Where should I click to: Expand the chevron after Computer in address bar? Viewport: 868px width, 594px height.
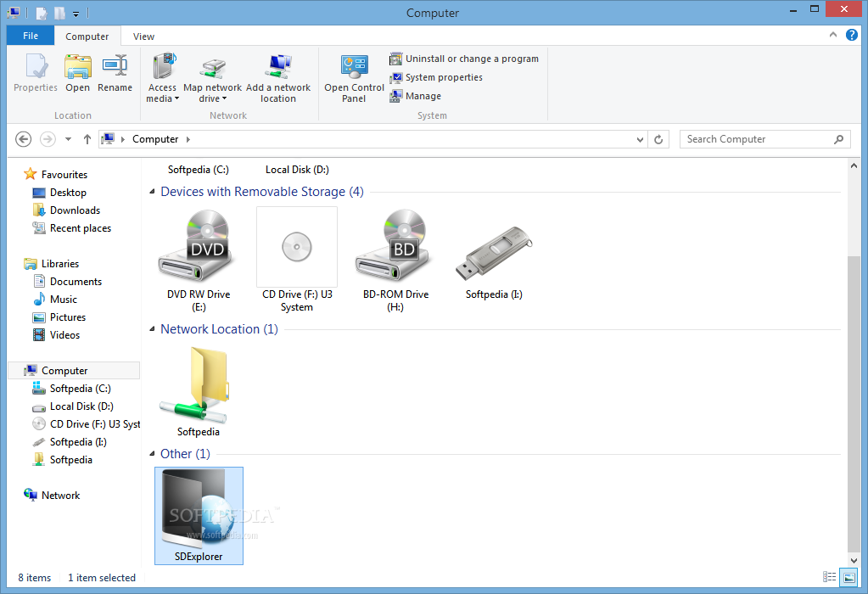(x=188, y=139)
